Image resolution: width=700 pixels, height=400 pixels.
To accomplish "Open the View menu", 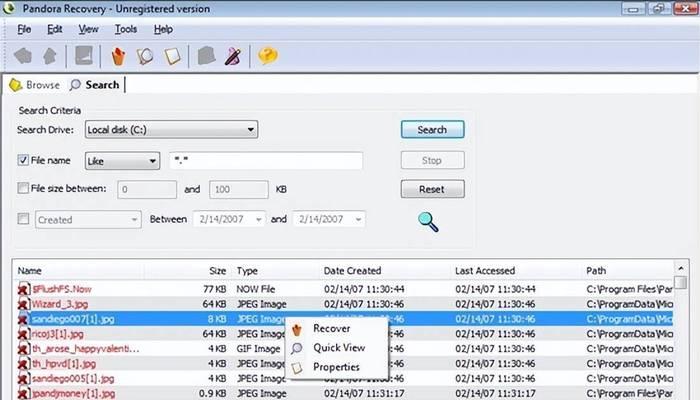I will [x=88, y=29].
